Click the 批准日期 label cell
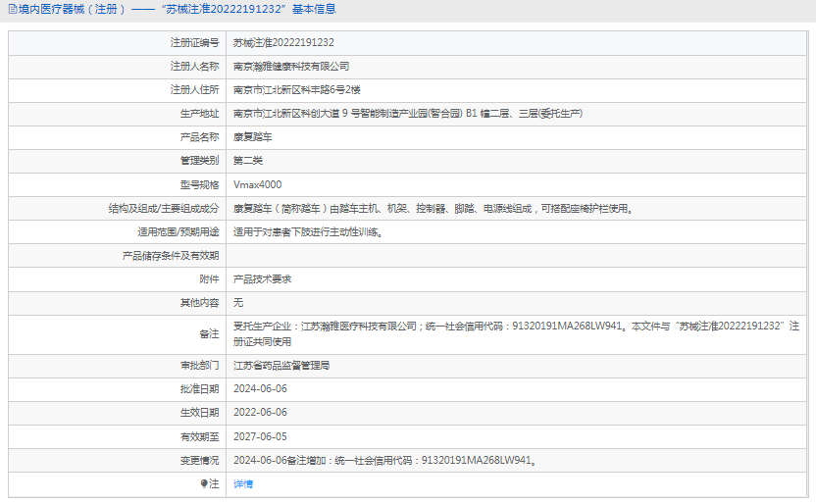This screenshot has height=504, width=816. 117,389
